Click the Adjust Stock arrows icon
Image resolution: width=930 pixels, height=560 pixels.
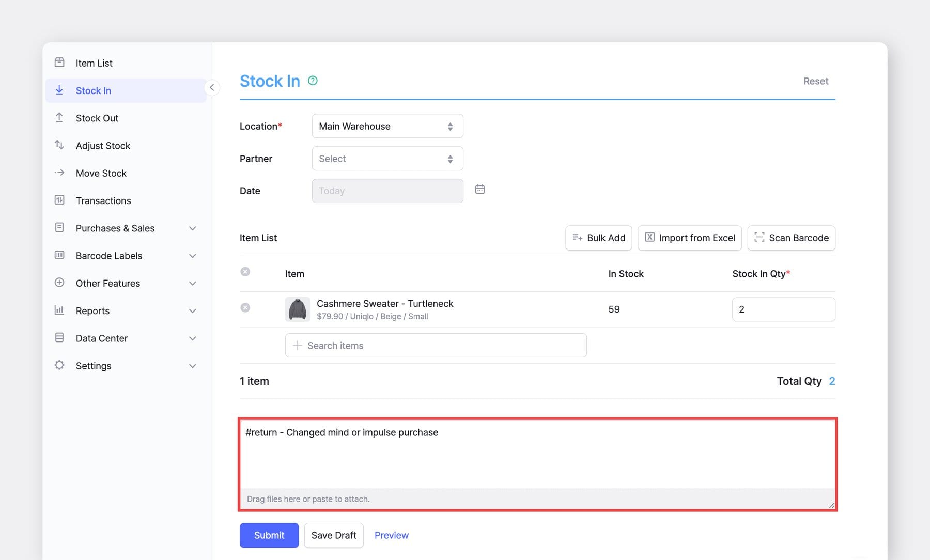59,145
